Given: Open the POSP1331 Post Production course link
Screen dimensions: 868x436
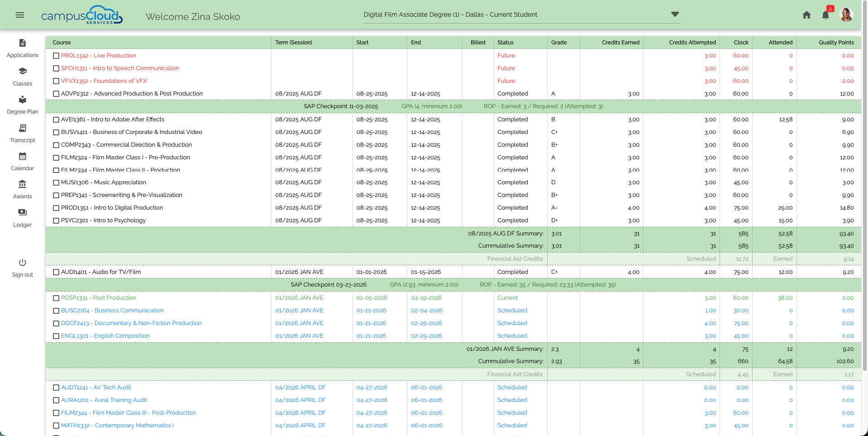Looking at the screenshot, I should 98,298.
